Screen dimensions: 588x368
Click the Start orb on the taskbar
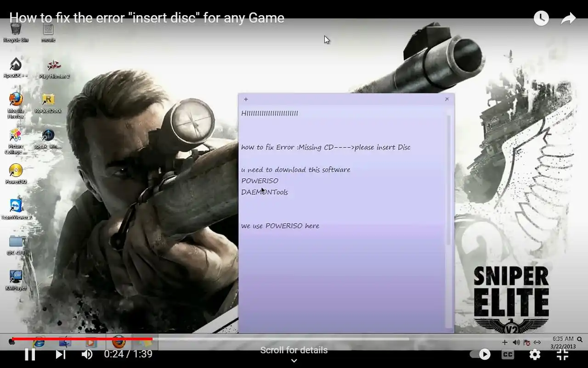click(x=12, y=342)
